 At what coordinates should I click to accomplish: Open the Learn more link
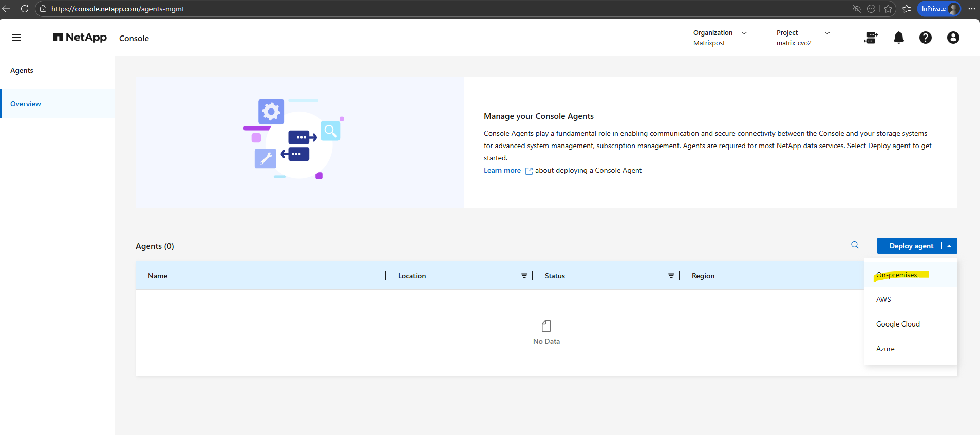[502, 171]
